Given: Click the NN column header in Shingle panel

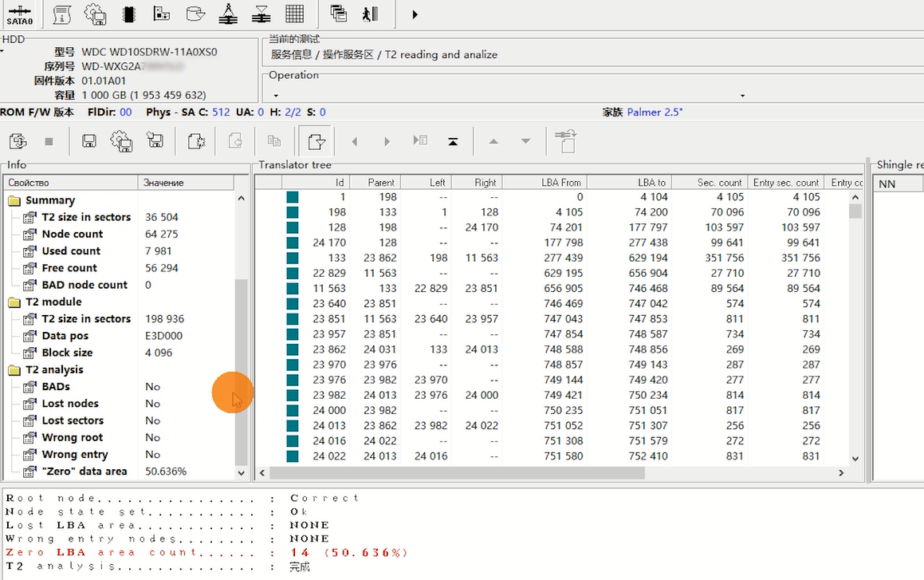Looking at the screenshot, I should [x=897, y=184].
